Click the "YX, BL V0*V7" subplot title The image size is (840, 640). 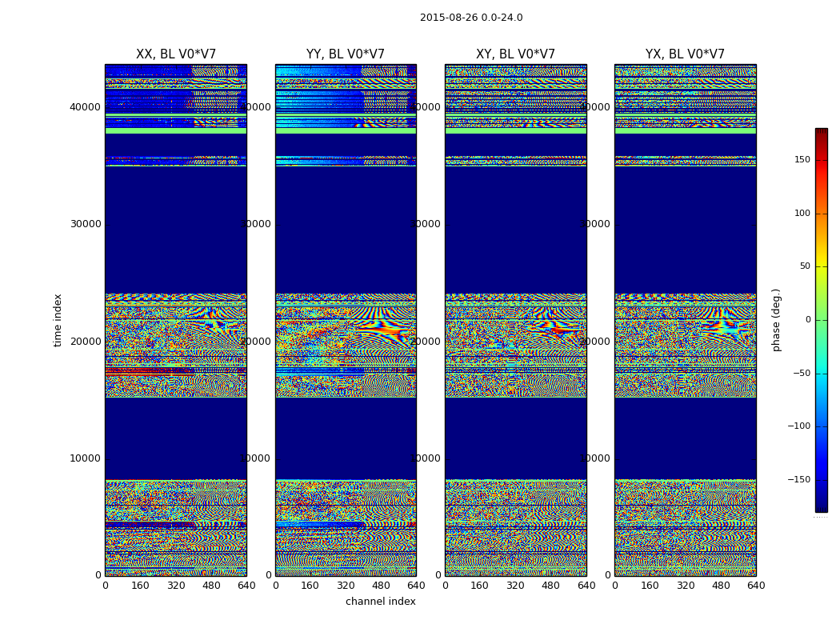(x=685, y=54)
